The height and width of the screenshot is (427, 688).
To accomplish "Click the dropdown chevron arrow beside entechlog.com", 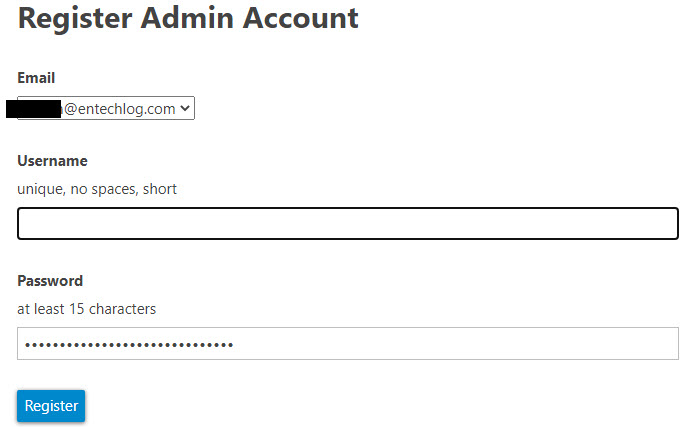I will [x=185, y=108].
